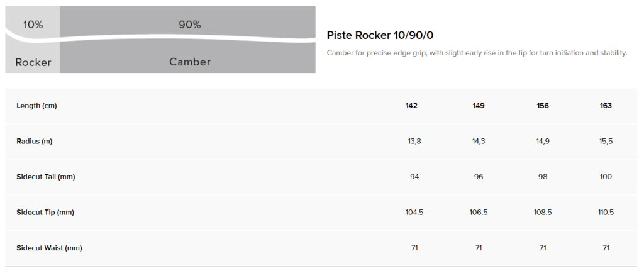Click the 10% Rocker section of the diagram
The image size is (644, 273).
(33, 40)
